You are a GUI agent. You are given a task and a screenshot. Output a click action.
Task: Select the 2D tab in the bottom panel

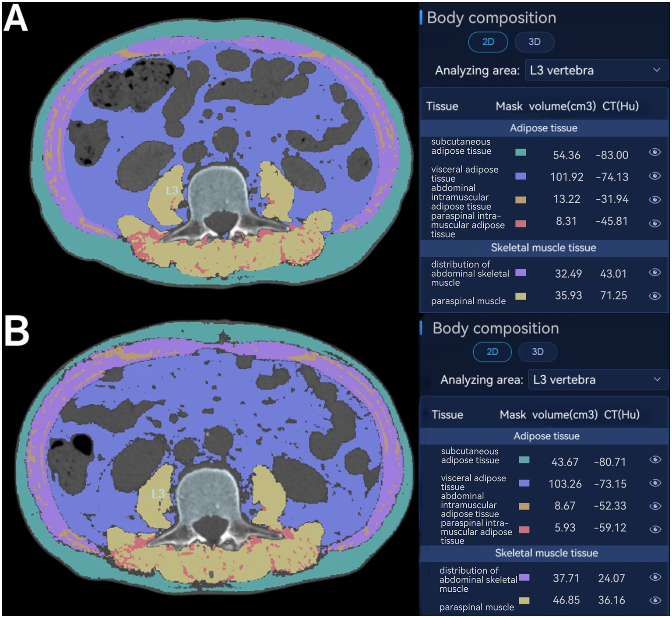[492, 352]
